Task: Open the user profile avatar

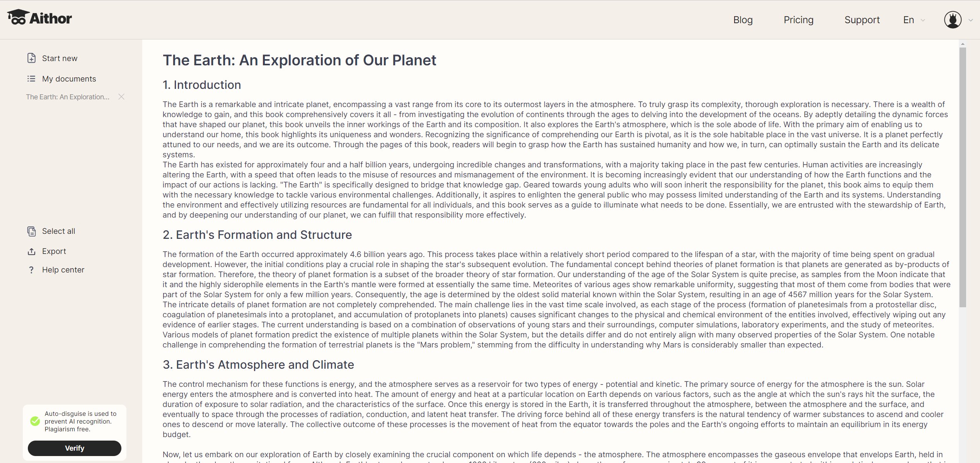Action: click(953, 20)
